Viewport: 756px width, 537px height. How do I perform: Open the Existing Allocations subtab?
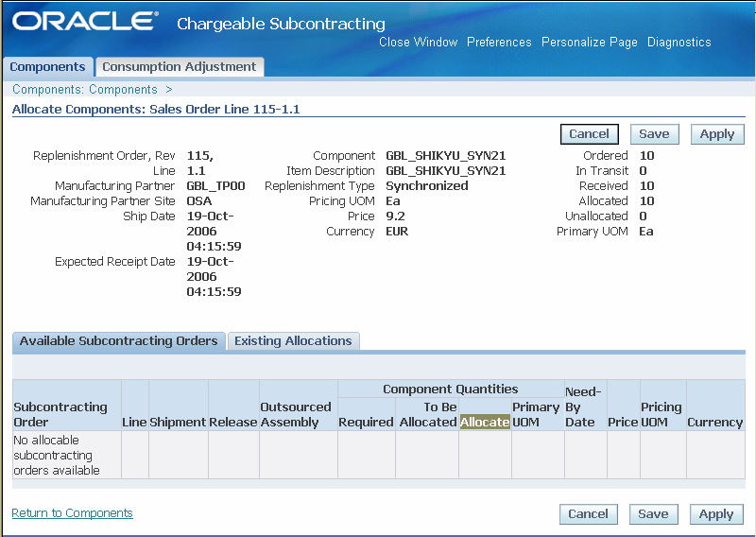293,340
